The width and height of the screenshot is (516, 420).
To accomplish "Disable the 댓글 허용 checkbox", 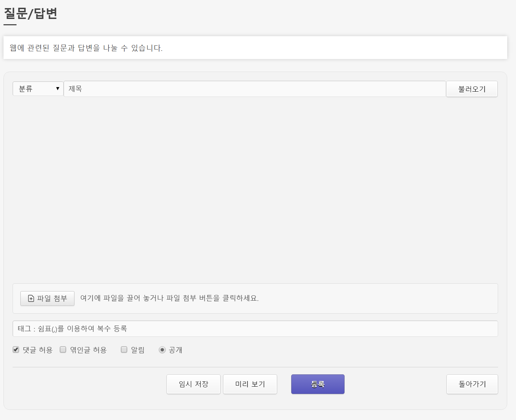I will 16,349.
